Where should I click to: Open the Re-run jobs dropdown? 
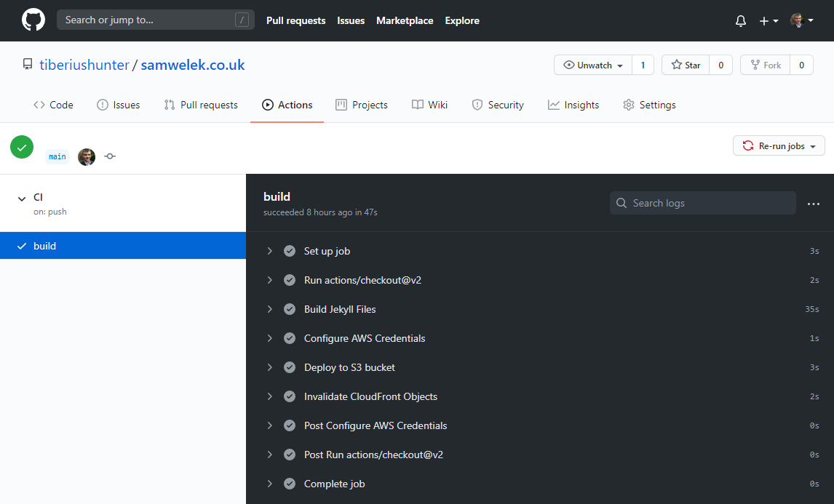point(779,145)
